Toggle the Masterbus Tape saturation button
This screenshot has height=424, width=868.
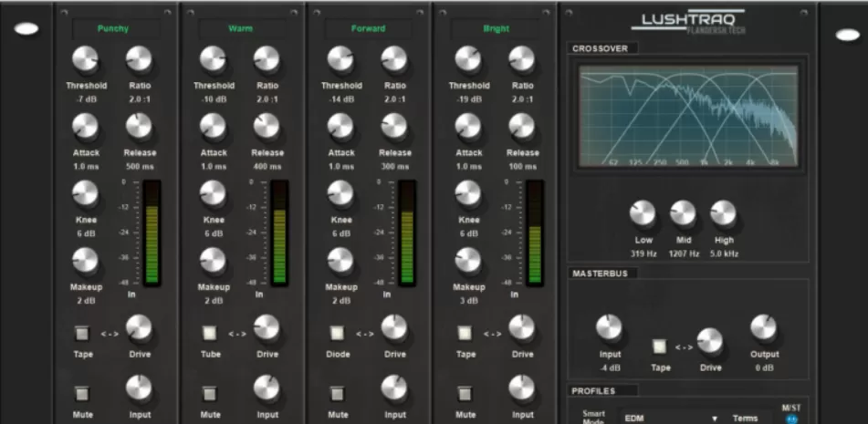click(x=659, y=346)
